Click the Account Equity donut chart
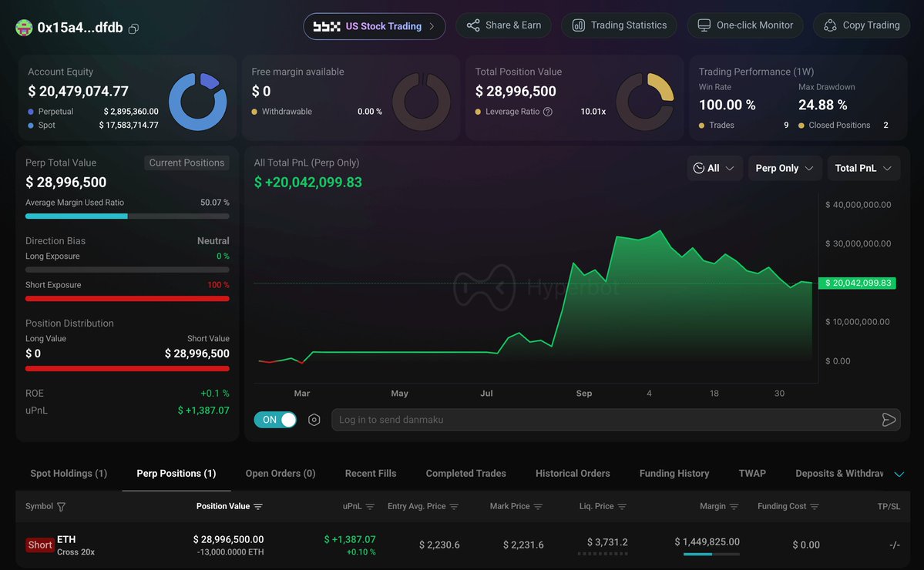The width and height of the screenshot is (924, 570). tap(198, 102)
